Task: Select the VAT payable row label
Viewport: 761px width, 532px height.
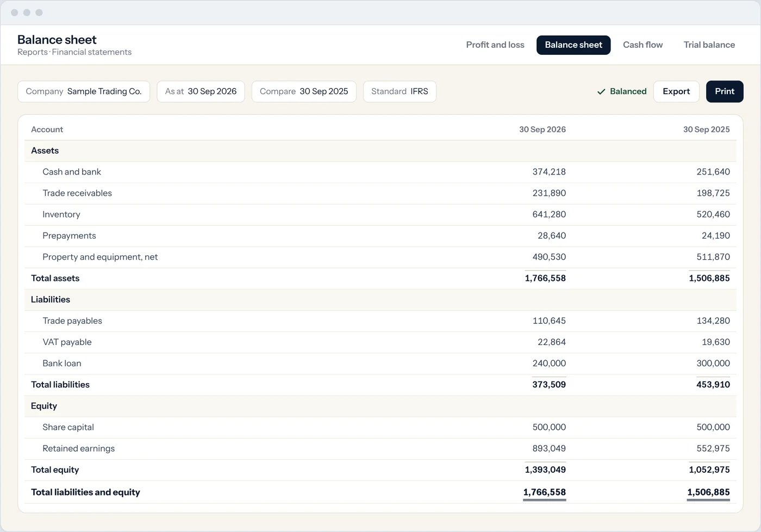Action: click(x=67, y=342)
